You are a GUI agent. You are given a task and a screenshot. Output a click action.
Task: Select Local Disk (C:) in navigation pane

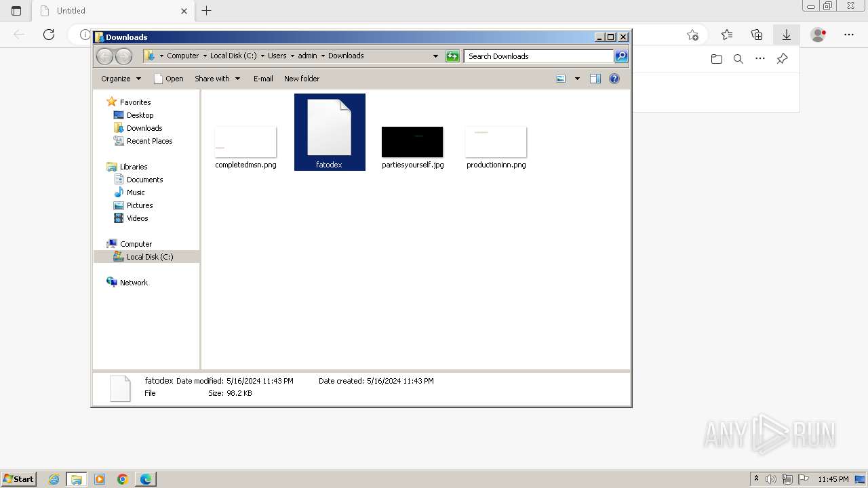tap(149, 257)
